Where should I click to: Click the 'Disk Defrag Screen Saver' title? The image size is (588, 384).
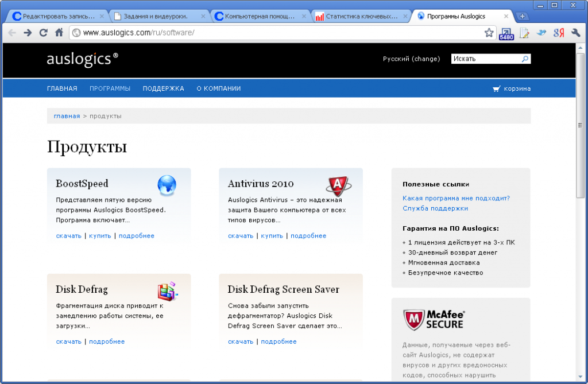(284, 289)
